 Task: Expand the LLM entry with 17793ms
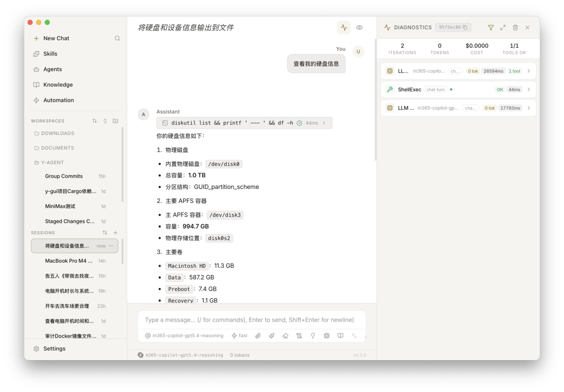458,108
